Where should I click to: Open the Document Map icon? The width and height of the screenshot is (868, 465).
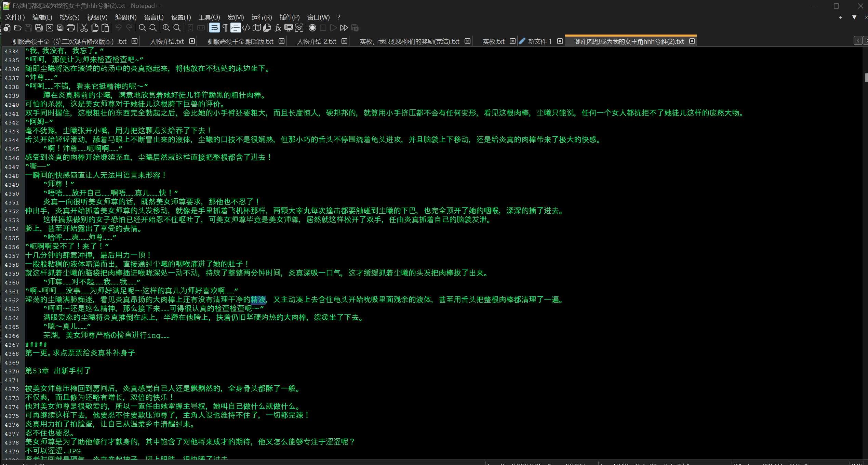click(x=257, y=28)
